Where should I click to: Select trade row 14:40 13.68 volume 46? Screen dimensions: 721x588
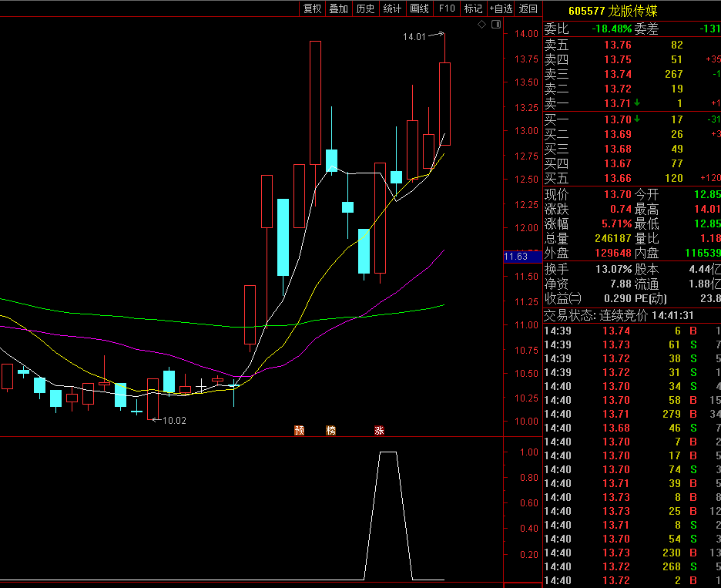[x=632, y=428]
